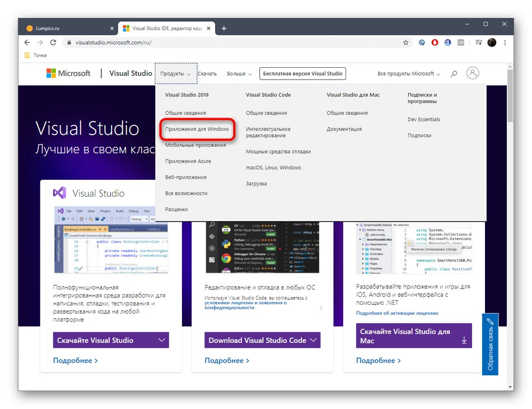Open Подробнее об активации лицензии link
Screen dimensions: 532x409
397,313
